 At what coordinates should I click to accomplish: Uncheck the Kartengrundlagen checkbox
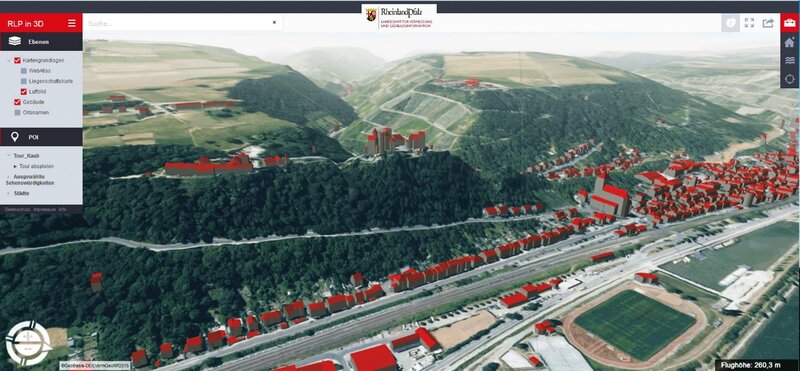tap(17, 61)
